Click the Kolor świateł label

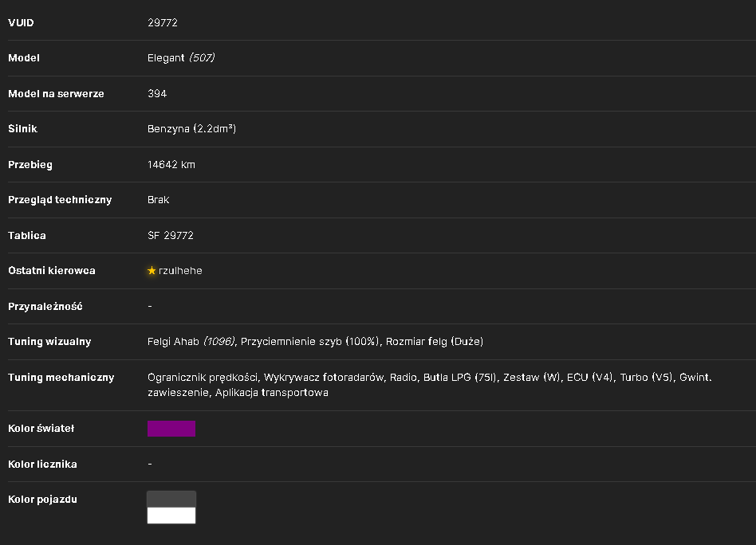41,429
